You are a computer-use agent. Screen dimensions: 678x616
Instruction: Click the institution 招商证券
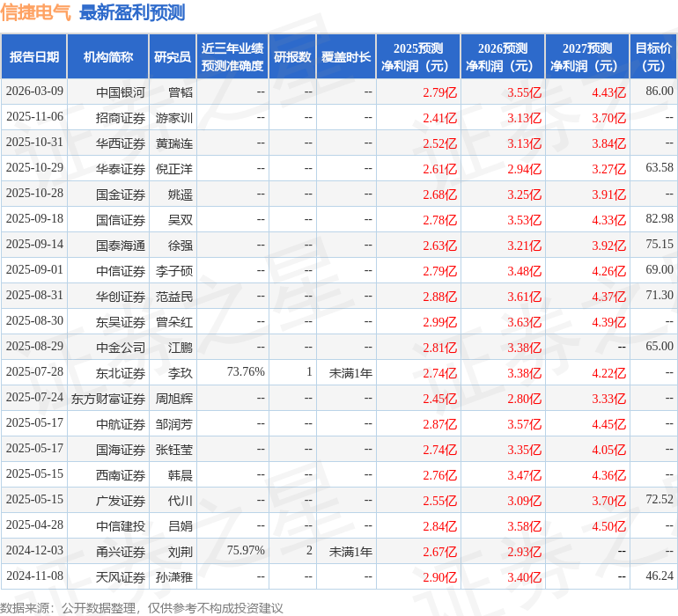point(121,118)
